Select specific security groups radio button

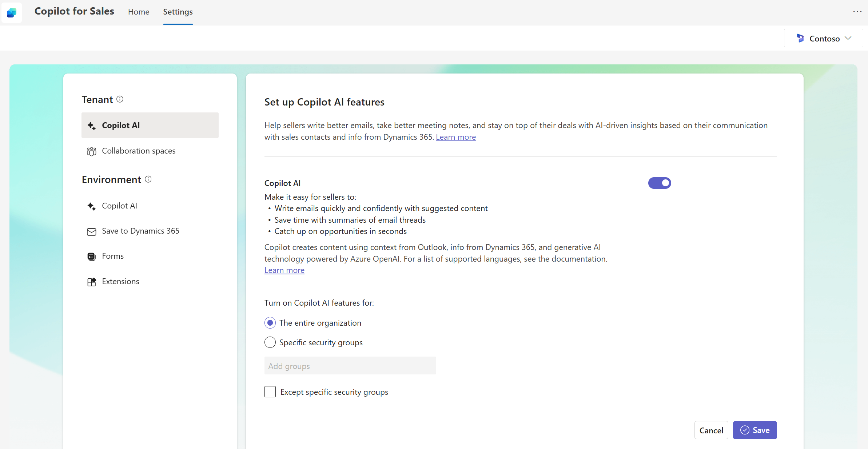click(x=269, y=342)
